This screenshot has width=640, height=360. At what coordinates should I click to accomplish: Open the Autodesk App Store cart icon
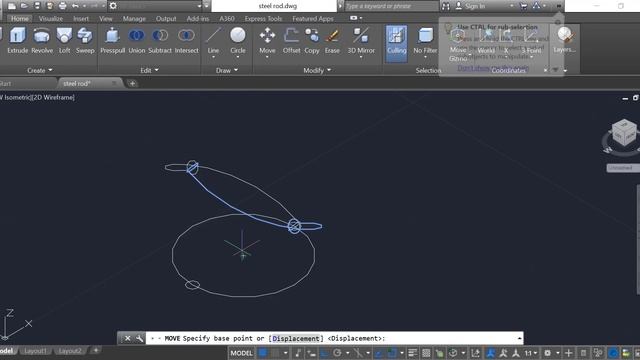(x=523, y=6)
